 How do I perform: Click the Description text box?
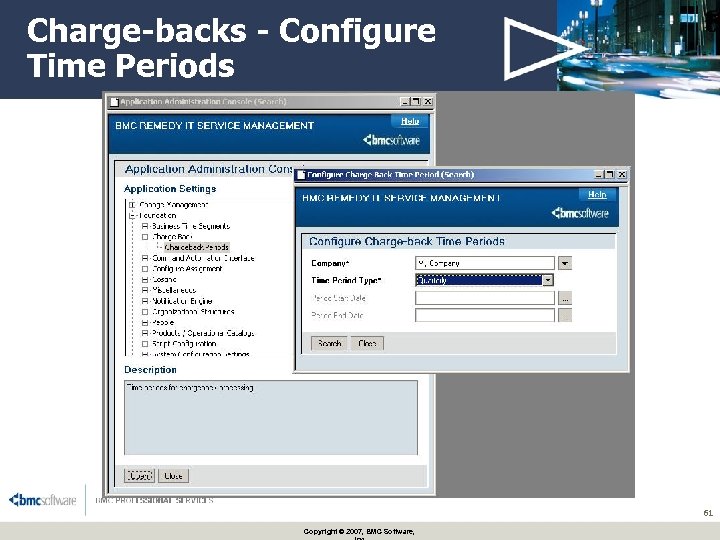[271, 417]
